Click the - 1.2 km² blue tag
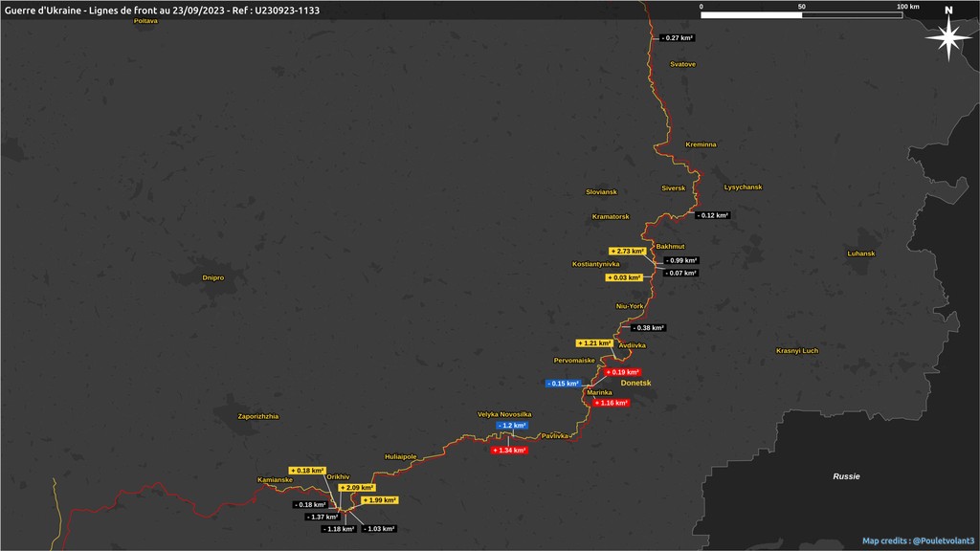Viewport: 980px width, 551px height. coord(512,426)
